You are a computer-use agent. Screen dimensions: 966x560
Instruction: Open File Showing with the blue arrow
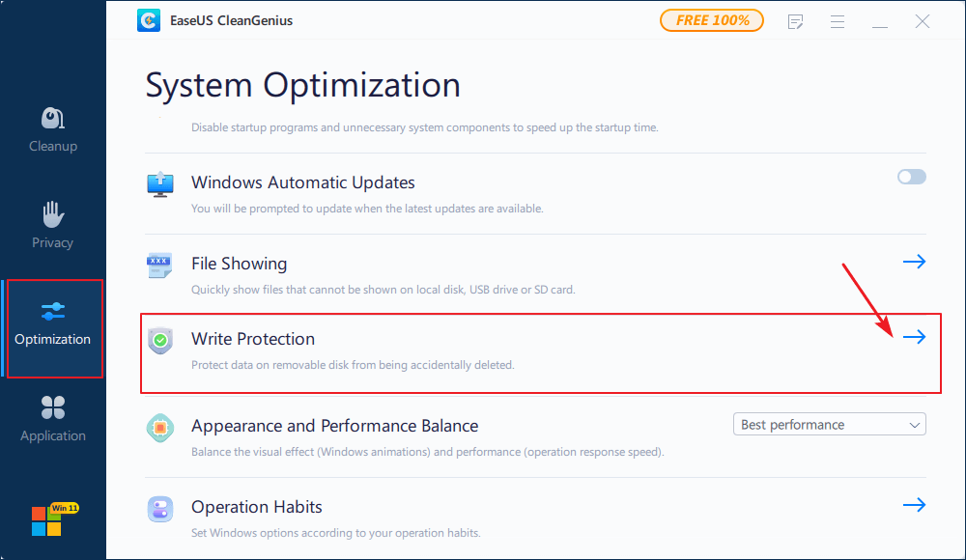click(914, 261)
